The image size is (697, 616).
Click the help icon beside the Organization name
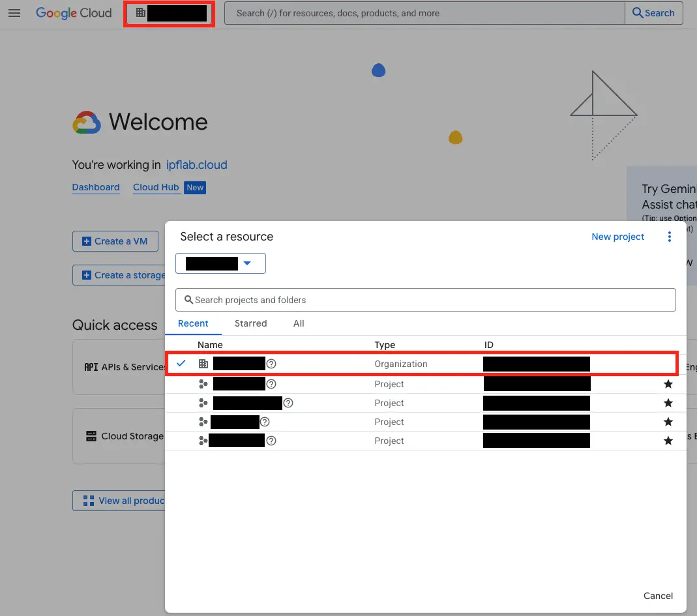click(x=271, y=364)
